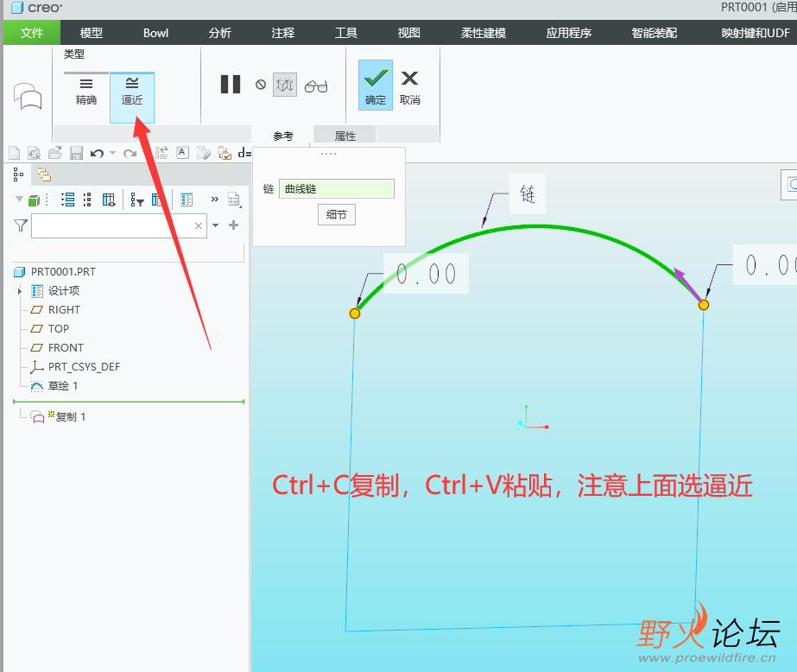
Task: Click the funnel filter icon
Action: click(21, 225)
